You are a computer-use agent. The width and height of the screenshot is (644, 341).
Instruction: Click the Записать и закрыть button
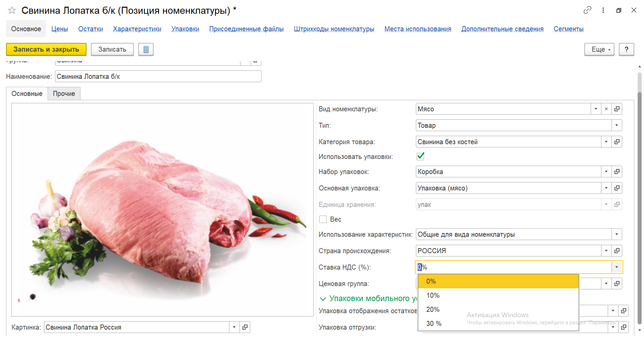(x=46, y=49)
